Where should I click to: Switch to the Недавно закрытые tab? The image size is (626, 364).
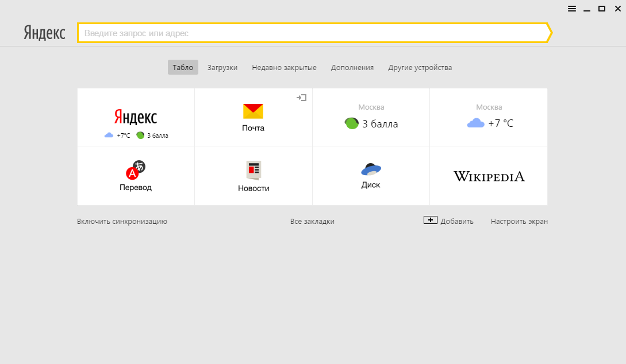284,67
